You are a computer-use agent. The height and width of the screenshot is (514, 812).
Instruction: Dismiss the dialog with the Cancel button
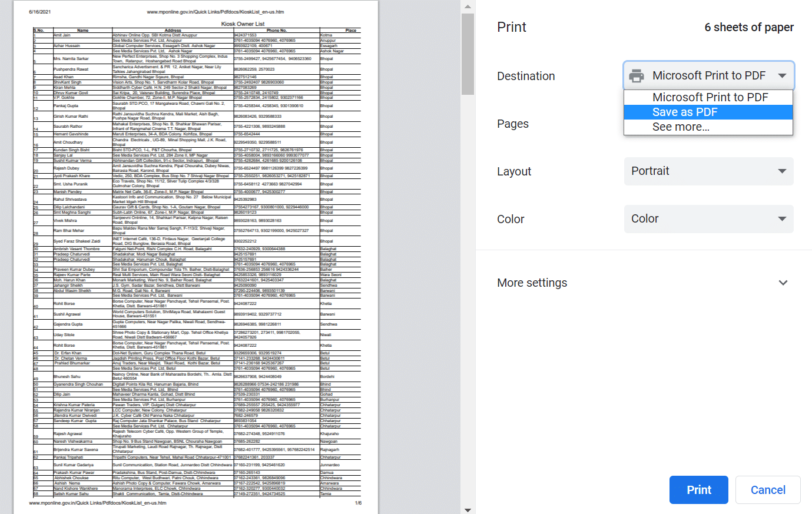[768, 489]
